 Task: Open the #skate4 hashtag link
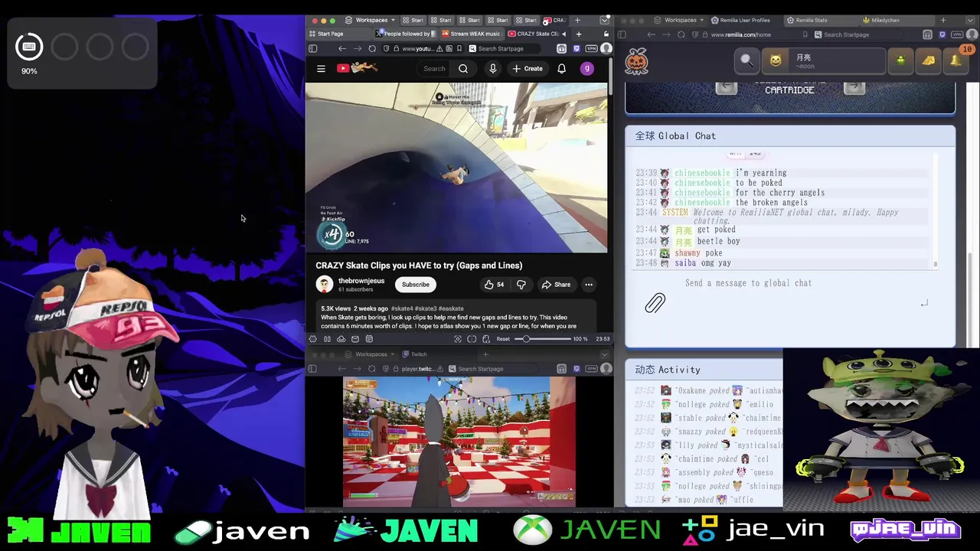click(x=402, y=308)
